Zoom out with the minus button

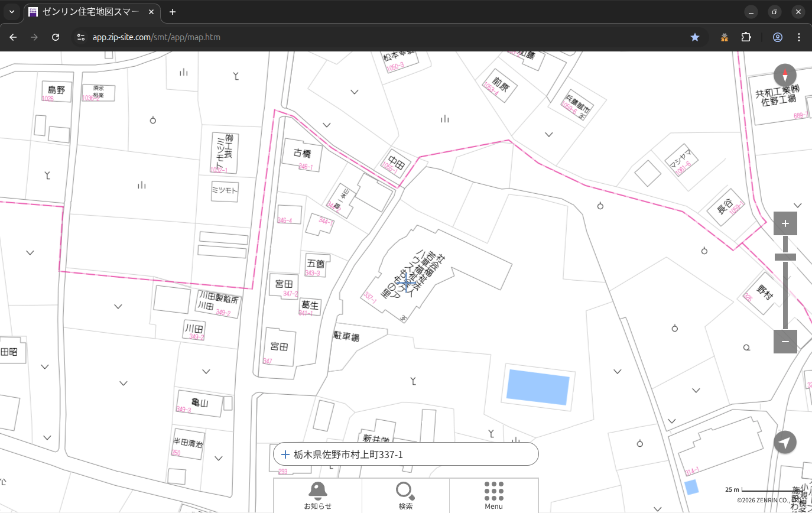785,342
